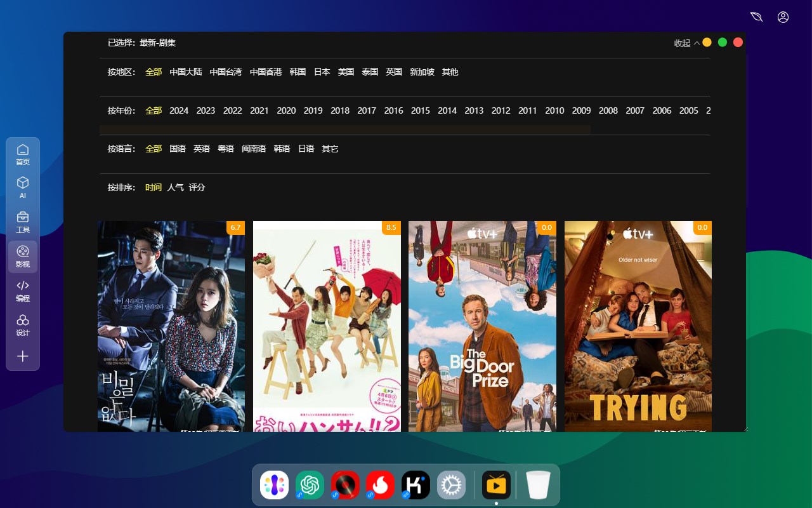Filter region by 日本
The width and height of the screenshot is (812, 508).
pos(322,72)
